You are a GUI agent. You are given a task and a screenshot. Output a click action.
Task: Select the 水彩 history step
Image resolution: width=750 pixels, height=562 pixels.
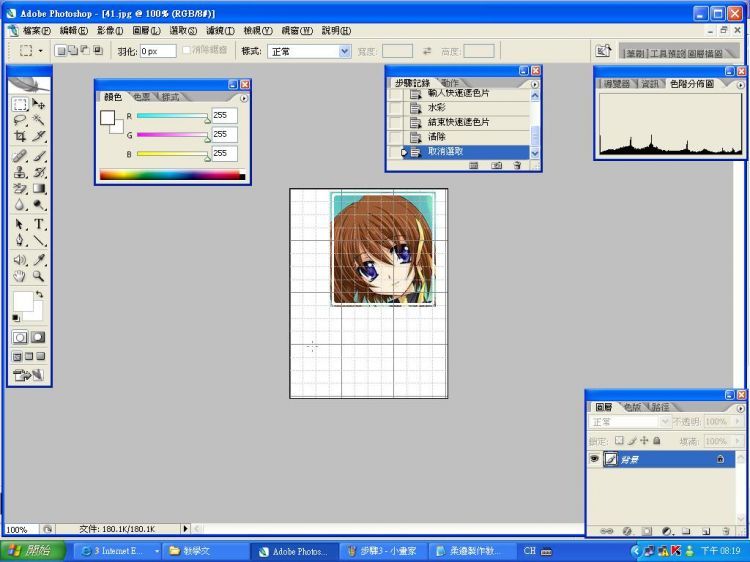tap(436, 107)
